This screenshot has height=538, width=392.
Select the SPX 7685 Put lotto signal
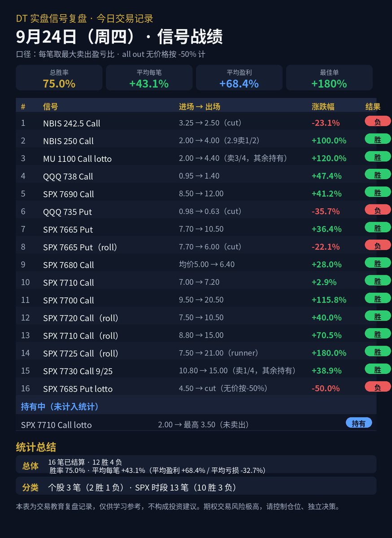point(78,389)
